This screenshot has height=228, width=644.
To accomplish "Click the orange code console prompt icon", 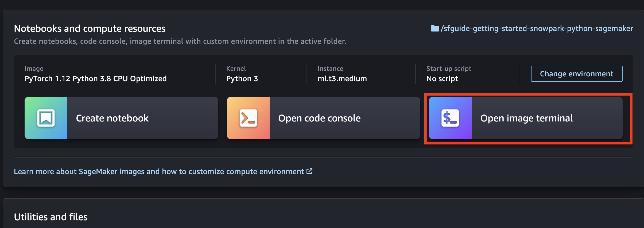I will point(248,118).
